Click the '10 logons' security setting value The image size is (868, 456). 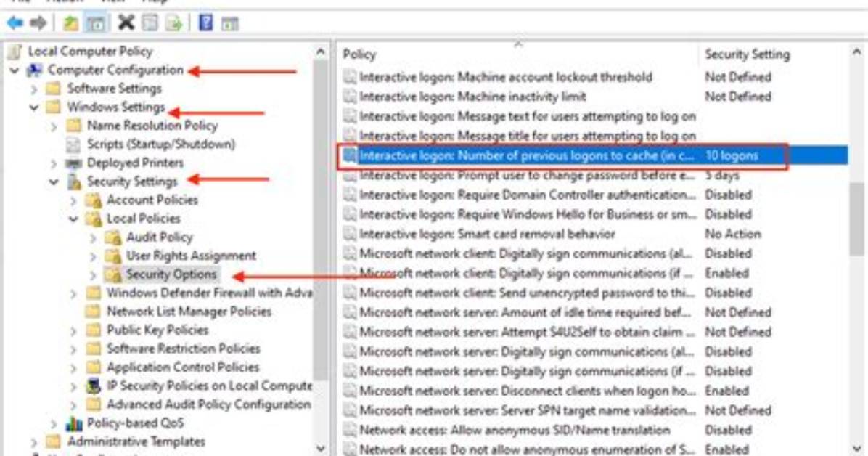click(x=732, y=155)
